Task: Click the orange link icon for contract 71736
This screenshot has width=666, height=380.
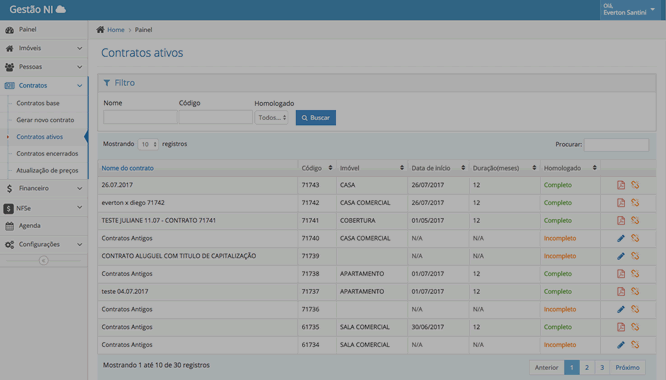Action: pyautogui.click(x=635, y=310)
